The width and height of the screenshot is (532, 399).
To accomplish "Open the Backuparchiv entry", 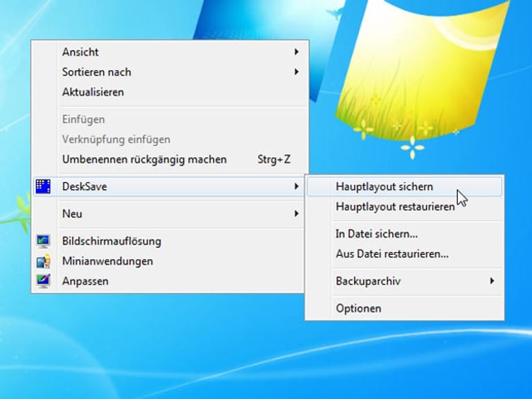I will pos(405,281).
